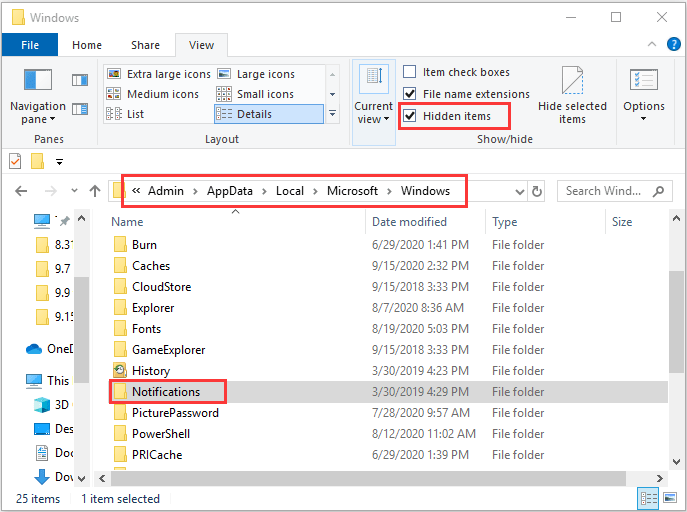Sort by Date modified column
687x512 pixels.
[x=409, y=222]
